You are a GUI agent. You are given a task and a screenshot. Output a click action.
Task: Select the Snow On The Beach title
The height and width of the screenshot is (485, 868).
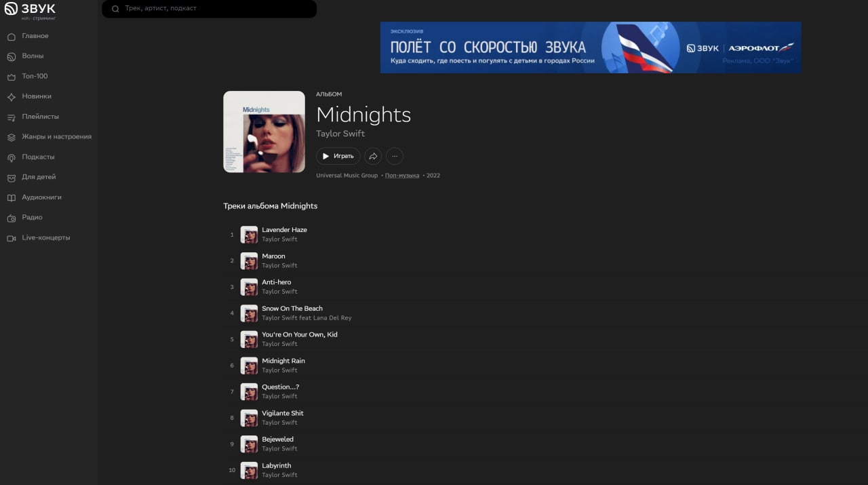tap(292, 309)
